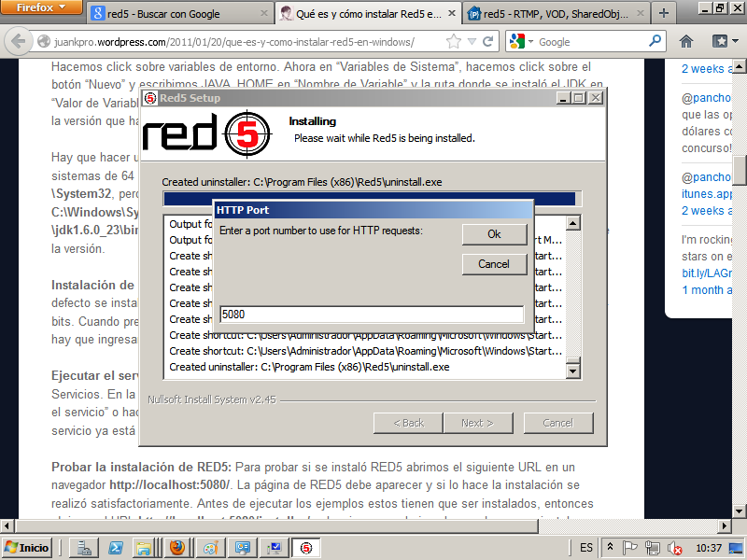Close the 'red5 - RTMP, VOD' tab
This screenshot has height=560, width=747.
pos(641,14)
